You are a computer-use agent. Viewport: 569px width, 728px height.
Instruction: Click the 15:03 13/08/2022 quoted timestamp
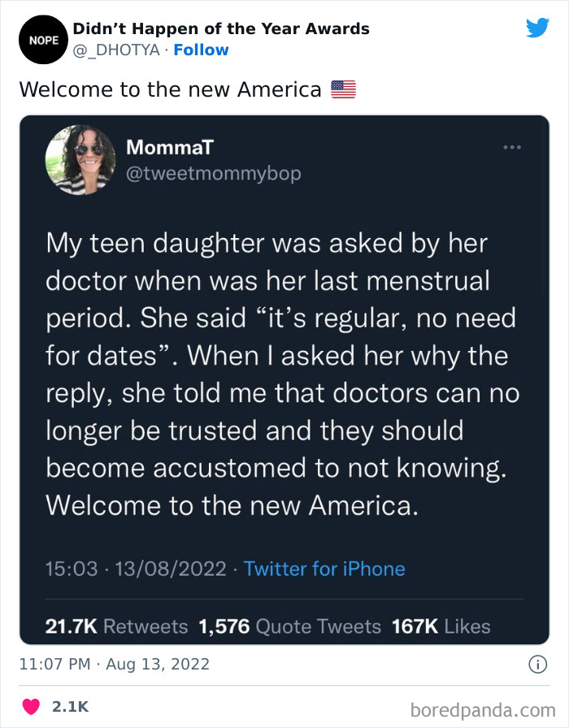coord(136,569)
